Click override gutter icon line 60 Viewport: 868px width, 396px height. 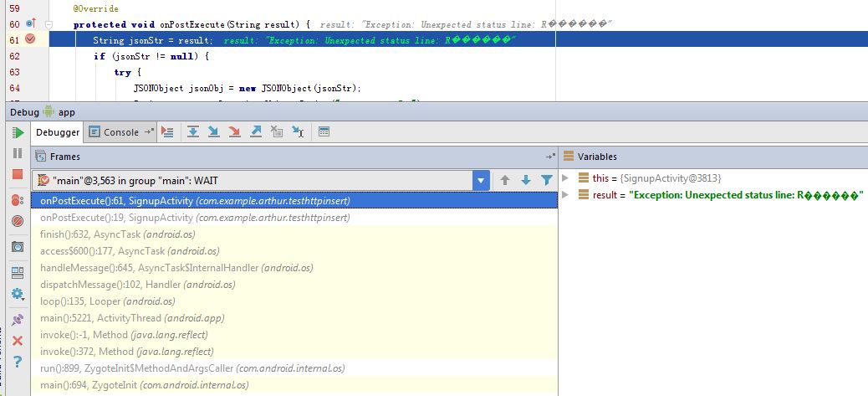tap(31, 23)
